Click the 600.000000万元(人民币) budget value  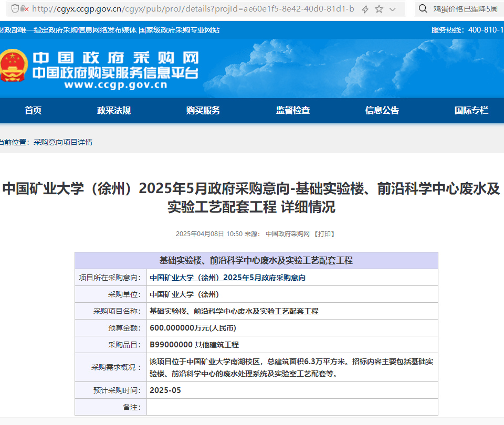tap(193, 327)
